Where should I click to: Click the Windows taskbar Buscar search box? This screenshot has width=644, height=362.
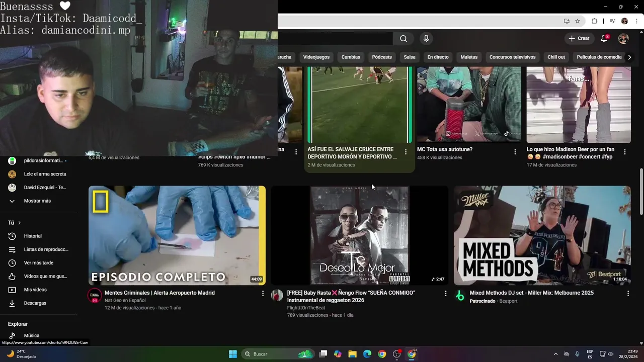(x=278, y=354)
